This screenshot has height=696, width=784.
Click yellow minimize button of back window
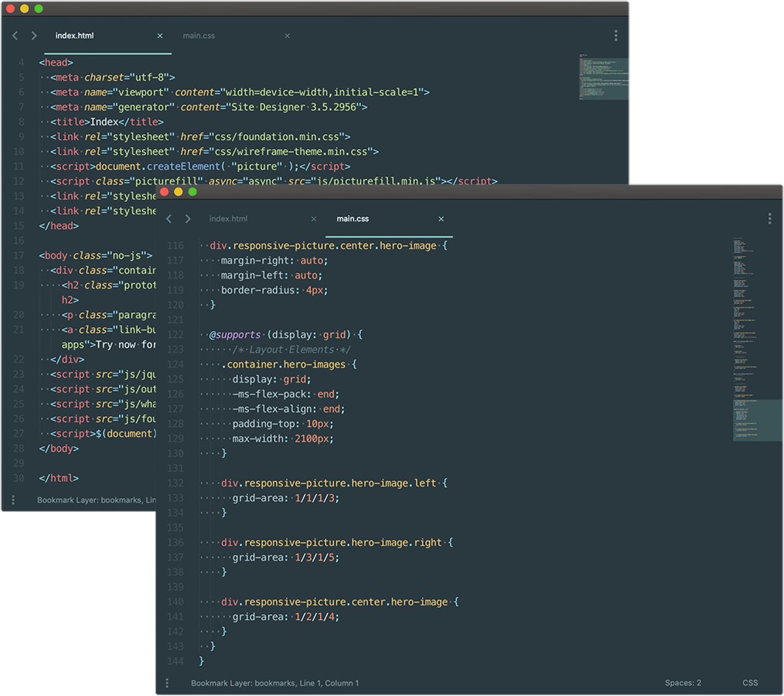tap(25, 9)
